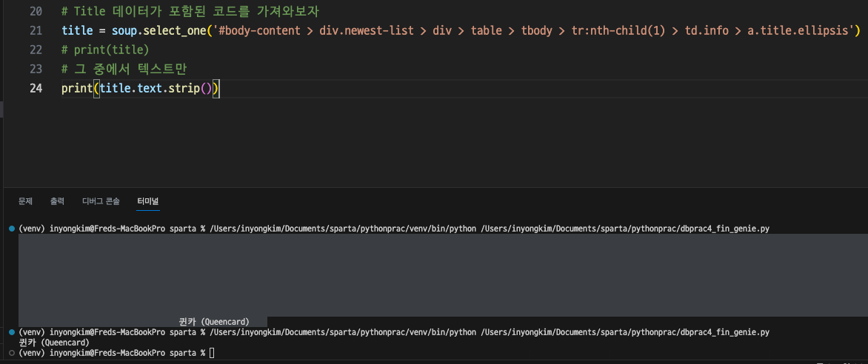Image resolution: width=868 pixels, height=364 pixels.
Task: Place cursor on select_one in line 21
Action: [x=175, y=30]
